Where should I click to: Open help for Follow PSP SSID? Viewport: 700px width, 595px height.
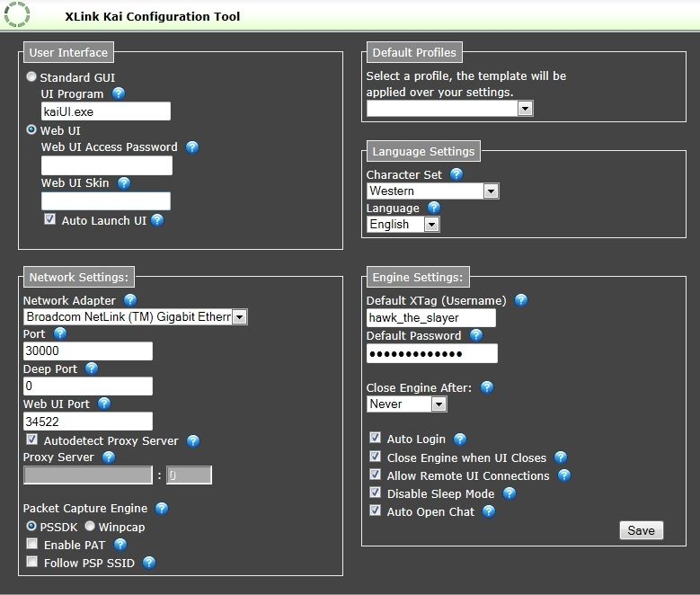pyautogui.click(x=149, y=563)
